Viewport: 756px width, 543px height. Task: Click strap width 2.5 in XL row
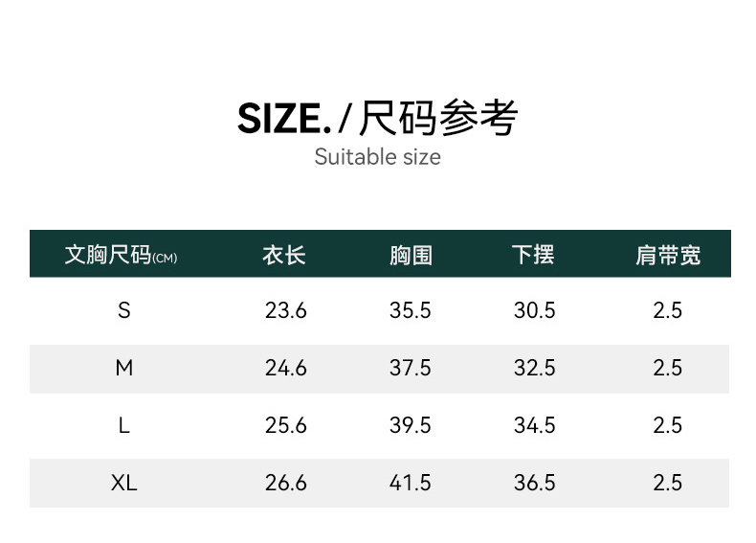coord(667,483)
